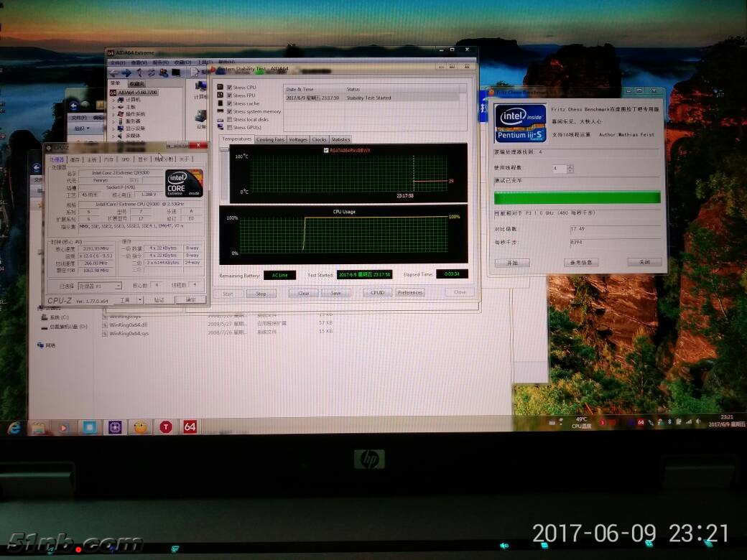
Task: Open AIDA64 red 64 taskbar icon
Action: [190, 426]
